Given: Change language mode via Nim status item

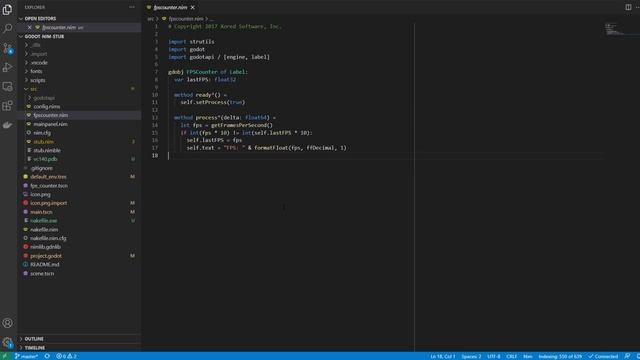Looking at the screenshot, I should point(527,356).
